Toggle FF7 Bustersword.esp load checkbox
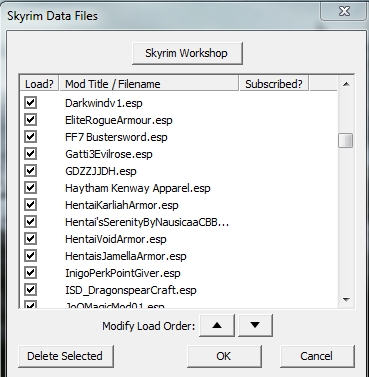This screenshot has width=369, height=377. tap(30, 137)
